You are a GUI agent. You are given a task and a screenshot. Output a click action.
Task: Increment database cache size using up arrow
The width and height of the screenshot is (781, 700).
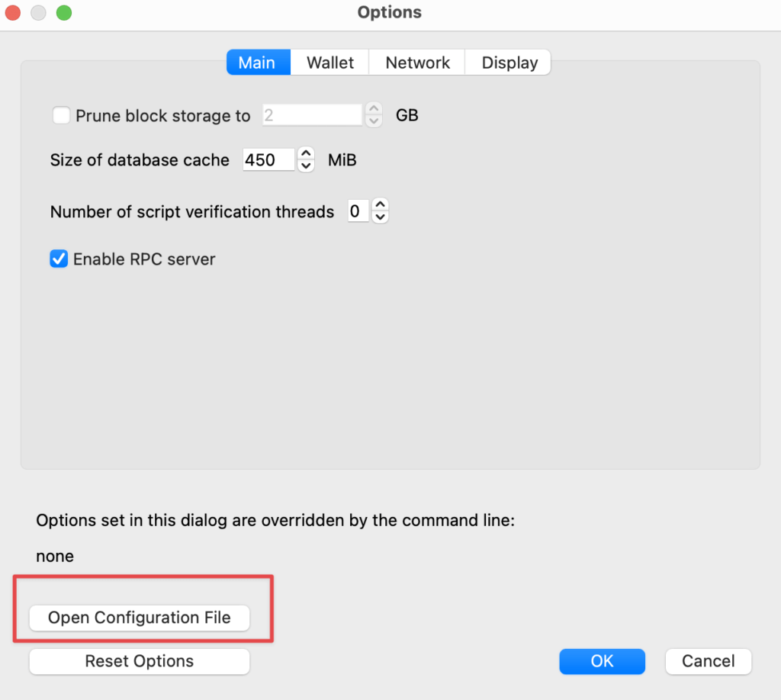click(x=306, y=153)
